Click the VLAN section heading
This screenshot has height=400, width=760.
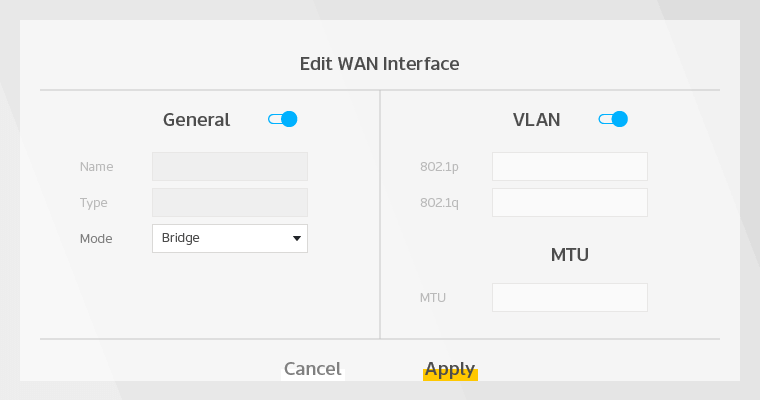[536, 120]
